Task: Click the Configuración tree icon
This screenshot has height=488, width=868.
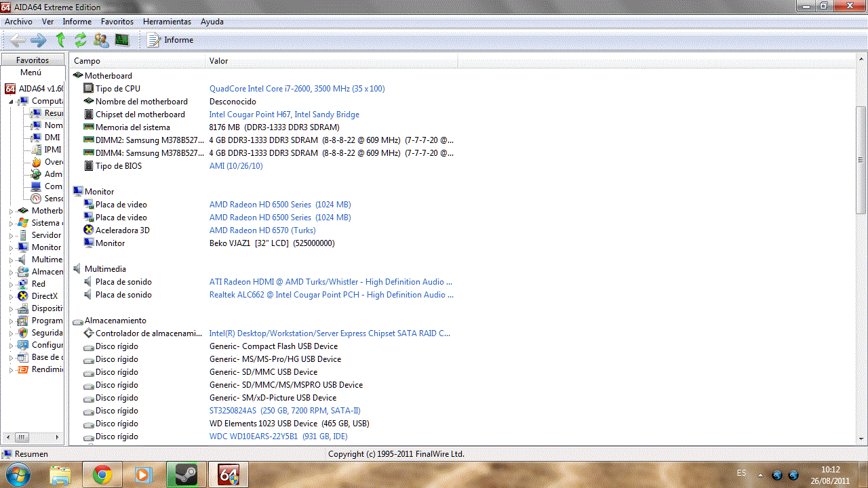Action: tap(23, 345)
